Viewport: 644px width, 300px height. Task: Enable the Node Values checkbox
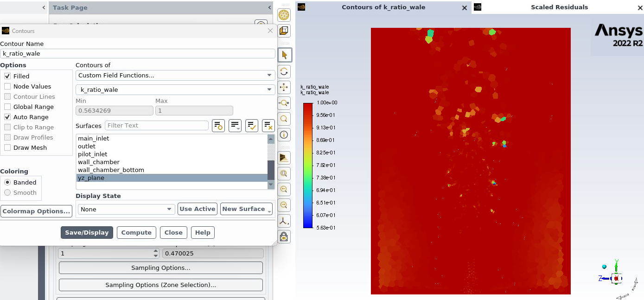pos(7,86)
